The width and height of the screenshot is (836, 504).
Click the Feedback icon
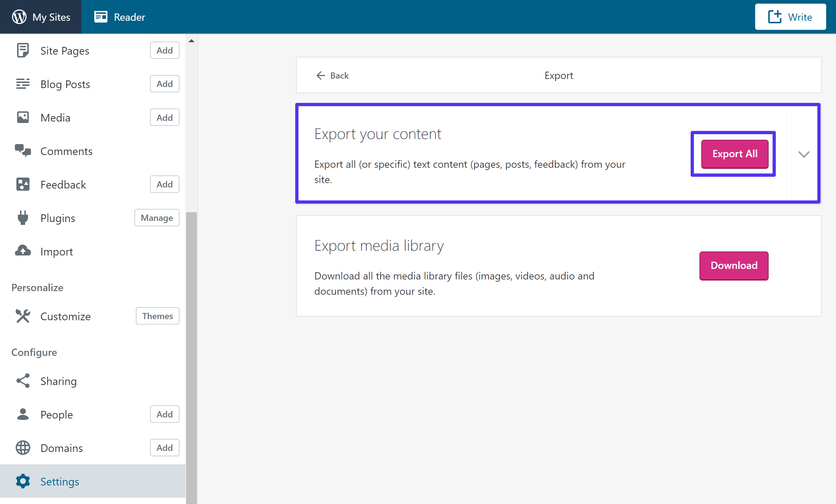23,184
